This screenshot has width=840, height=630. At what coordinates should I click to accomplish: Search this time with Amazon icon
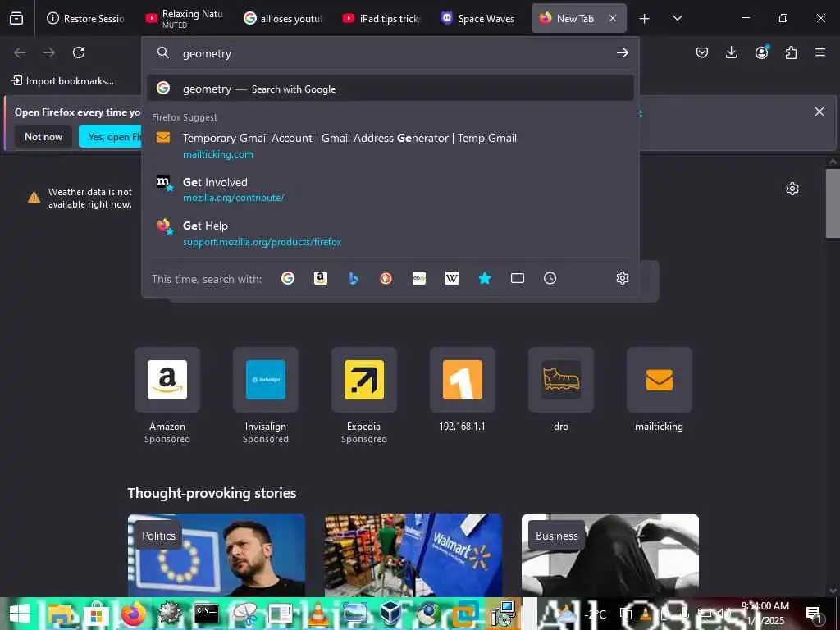click(x=321, y=278)
